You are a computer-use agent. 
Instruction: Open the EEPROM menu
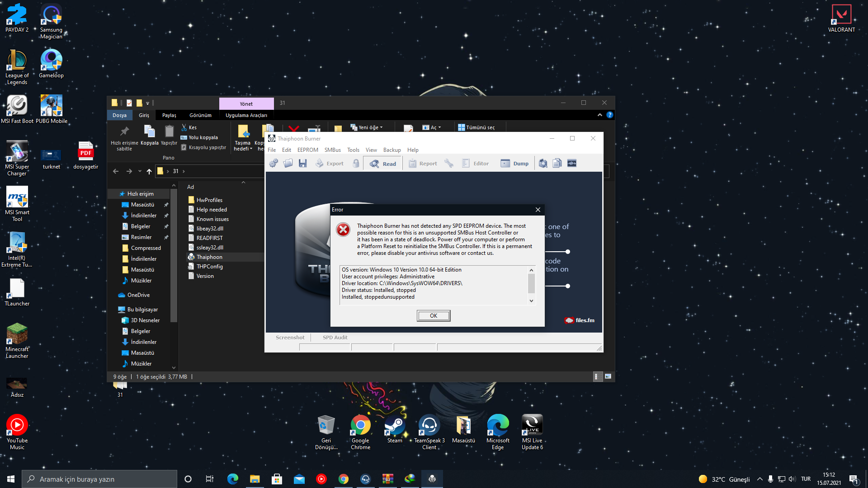point(308,150)
